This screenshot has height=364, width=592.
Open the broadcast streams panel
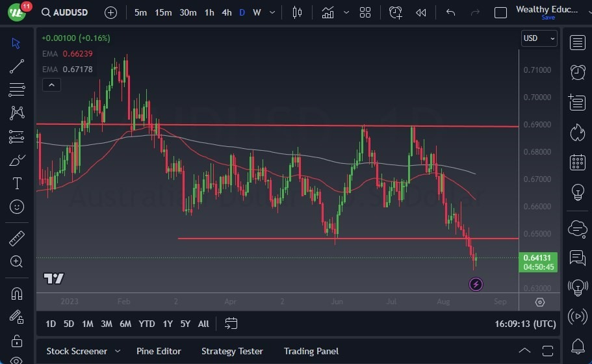point(578,317)
